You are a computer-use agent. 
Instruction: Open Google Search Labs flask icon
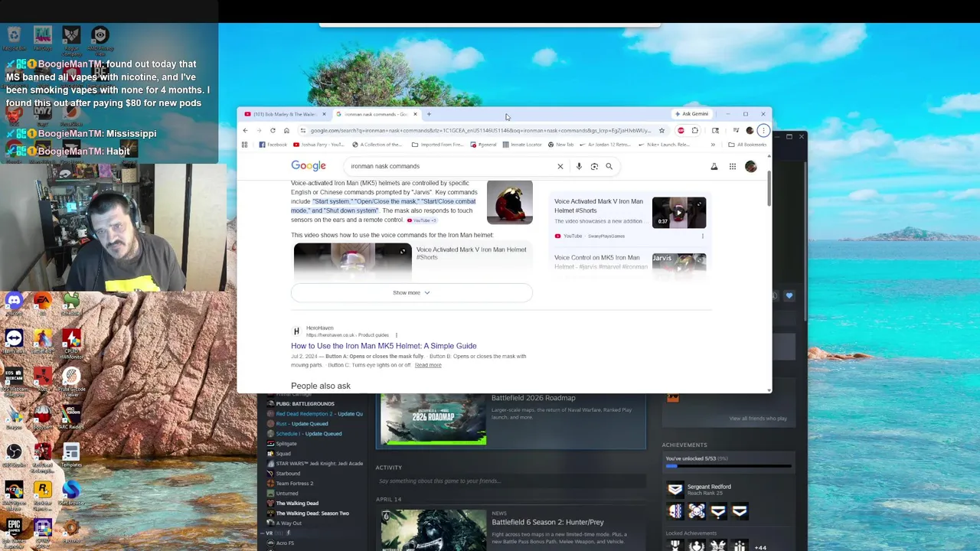click(714, 166)
